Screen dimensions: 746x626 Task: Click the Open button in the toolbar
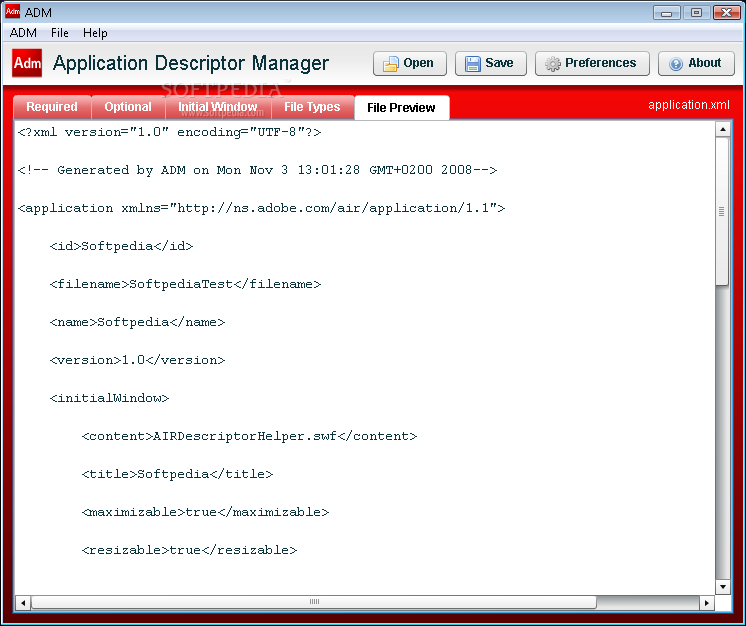pyautogui.click(x=410, y=63)
